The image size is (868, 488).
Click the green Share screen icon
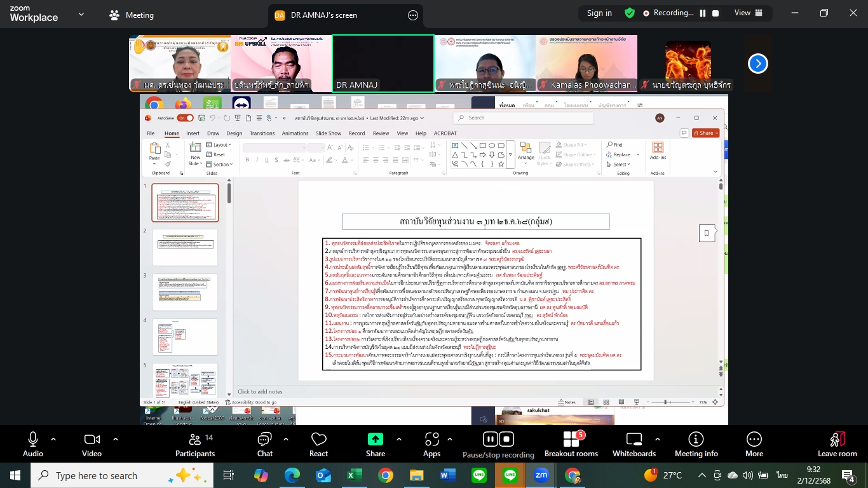tap(376, 439)
